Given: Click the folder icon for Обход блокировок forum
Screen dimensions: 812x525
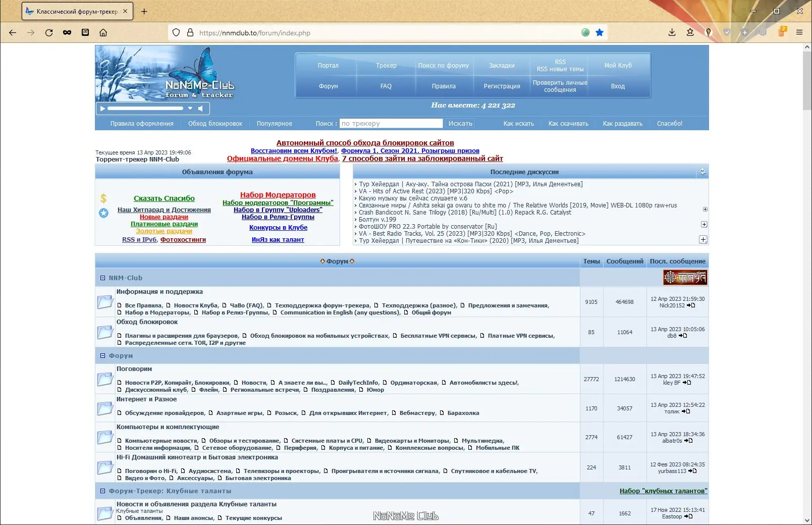Looking at the screenshot, I should (x=105, y=332).
